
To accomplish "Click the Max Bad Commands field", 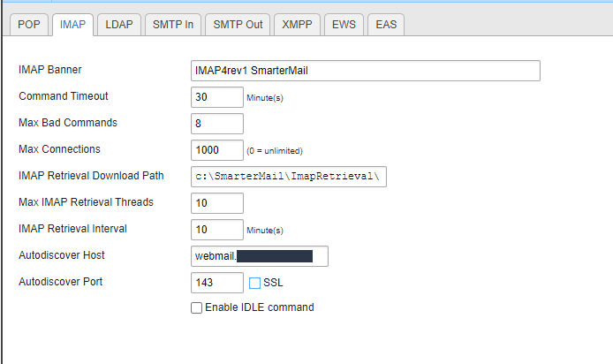I will coord(216,124).
